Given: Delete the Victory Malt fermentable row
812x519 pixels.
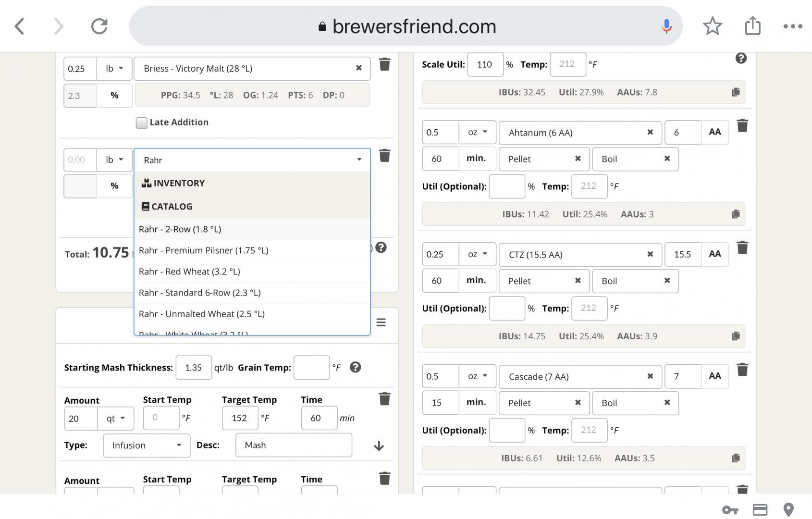Looking at the screenshot, I should point(384,64).
